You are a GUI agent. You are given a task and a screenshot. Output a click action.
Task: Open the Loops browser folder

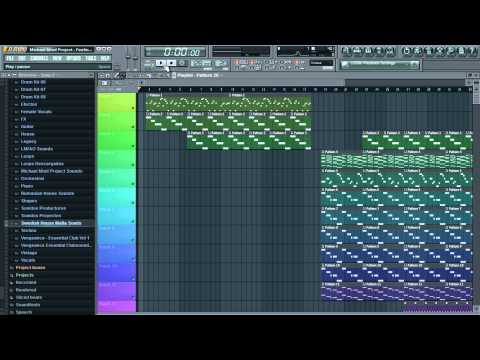(x=27, y=156)
